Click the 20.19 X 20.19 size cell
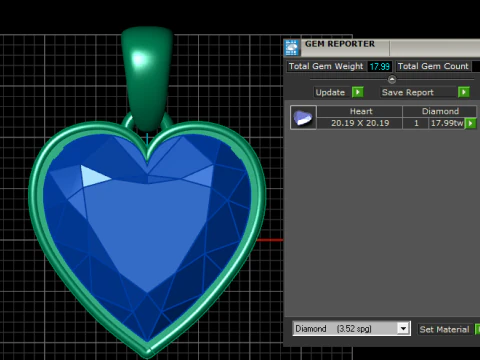Image resolution: width=480 pixels, height=360 pixels. [x=360, y=123]
